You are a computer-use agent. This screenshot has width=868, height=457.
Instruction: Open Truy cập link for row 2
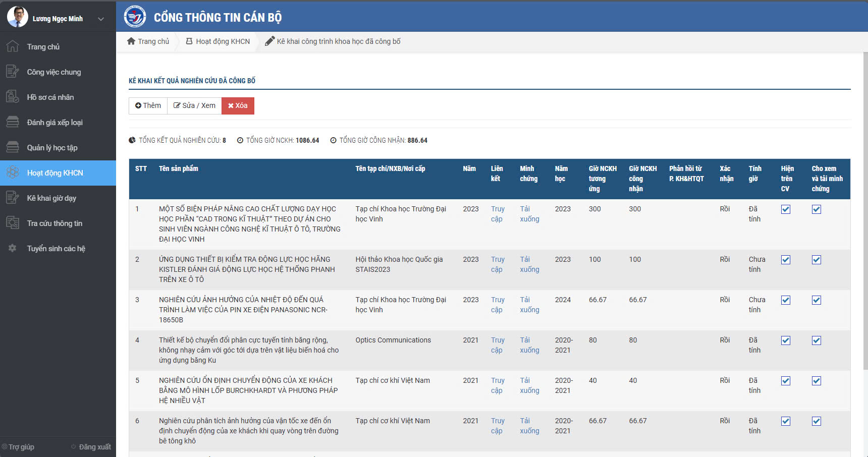(498, 264)
